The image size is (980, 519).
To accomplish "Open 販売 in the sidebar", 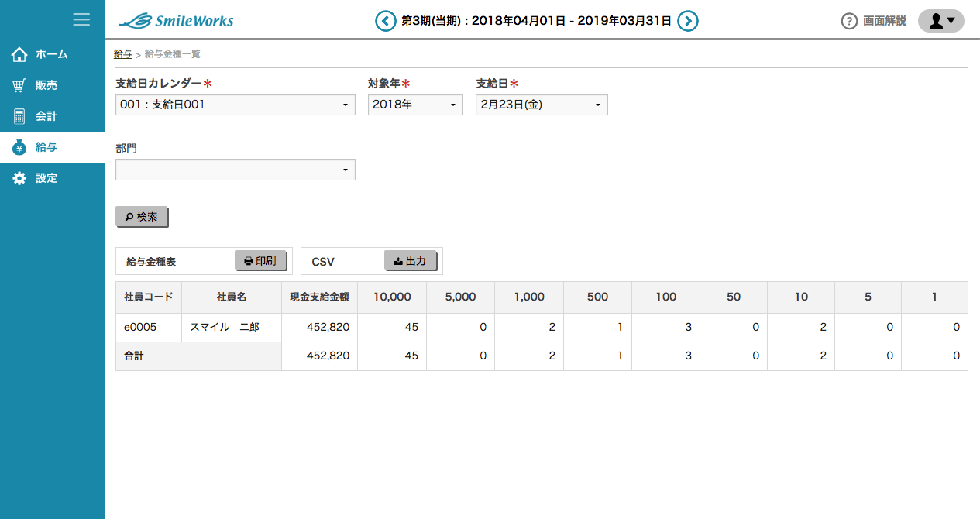I will 52,85.
